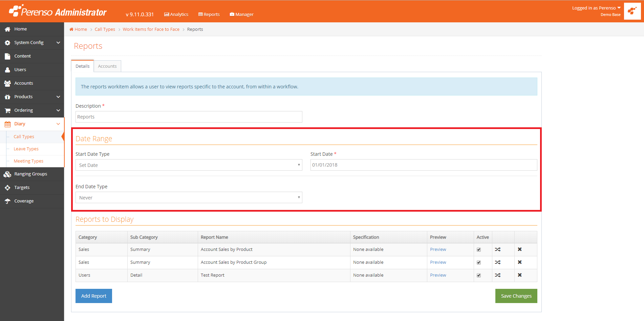Click the Ordering cart icon

point(7,110)
